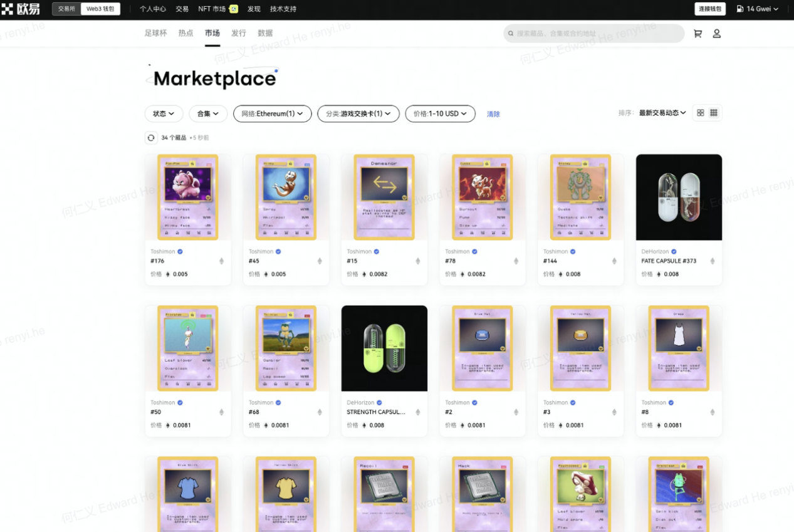
Task: Click the 0.0082 price on card #78
Action: 476,274
